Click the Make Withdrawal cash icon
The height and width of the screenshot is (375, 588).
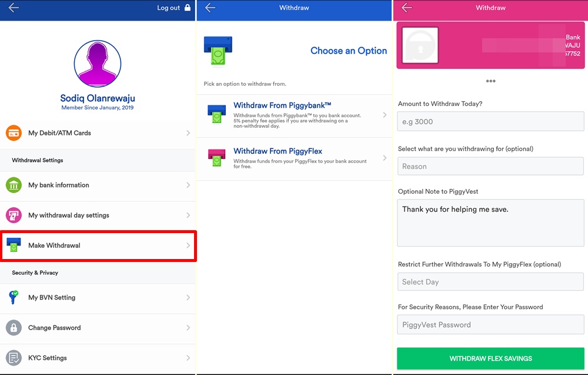(14, 245)
